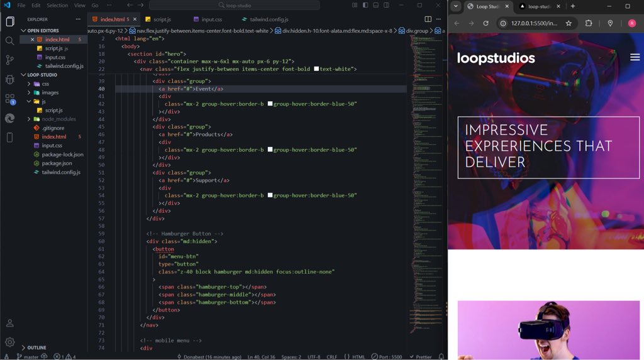Click the loopstudios logo in browser
The height and width of the screenshot is (360, 644).
point(496,58)
